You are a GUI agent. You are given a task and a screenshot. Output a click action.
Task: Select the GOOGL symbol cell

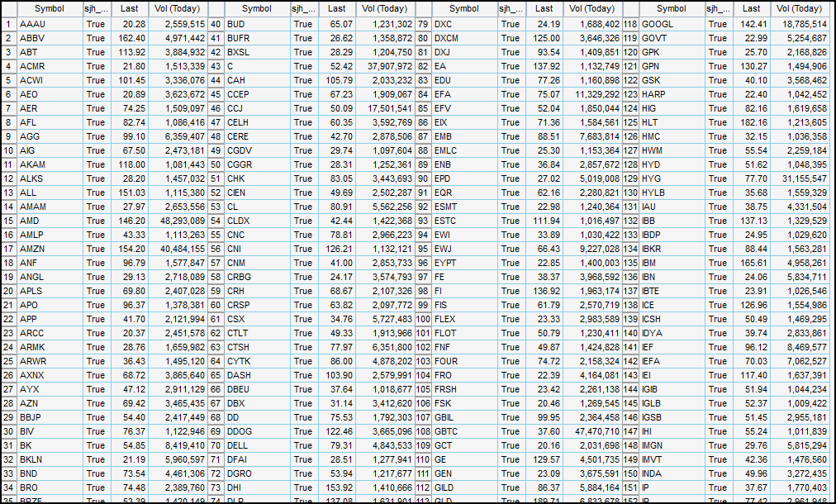coord(672,24)
